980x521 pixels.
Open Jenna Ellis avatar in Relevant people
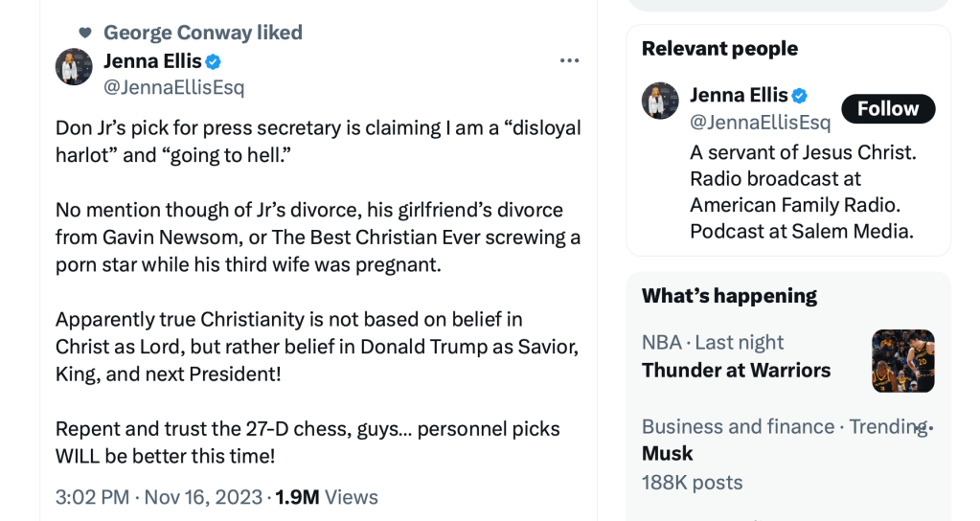(660, 101)
